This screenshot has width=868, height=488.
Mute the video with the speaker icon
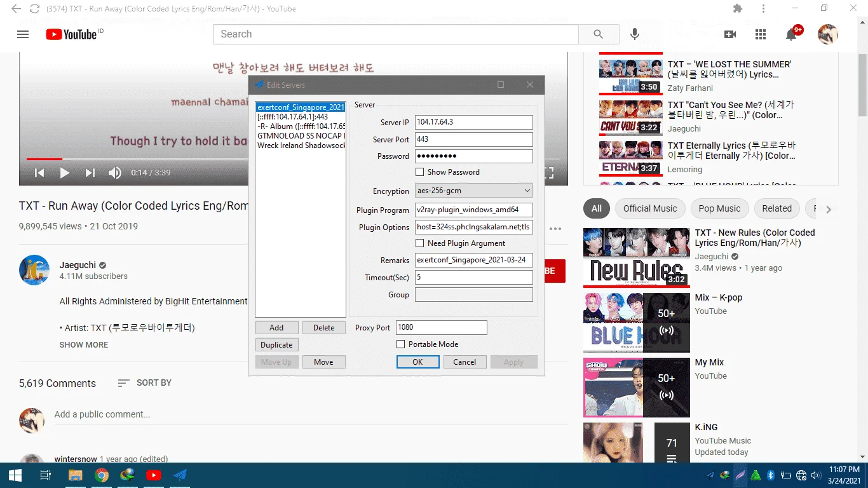coord(114,173)
